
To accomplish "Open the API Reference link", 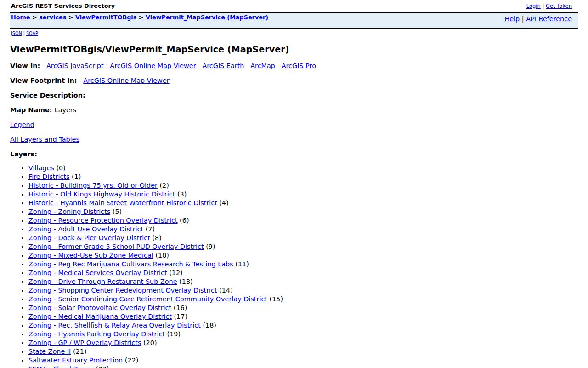I will (549, 19).
